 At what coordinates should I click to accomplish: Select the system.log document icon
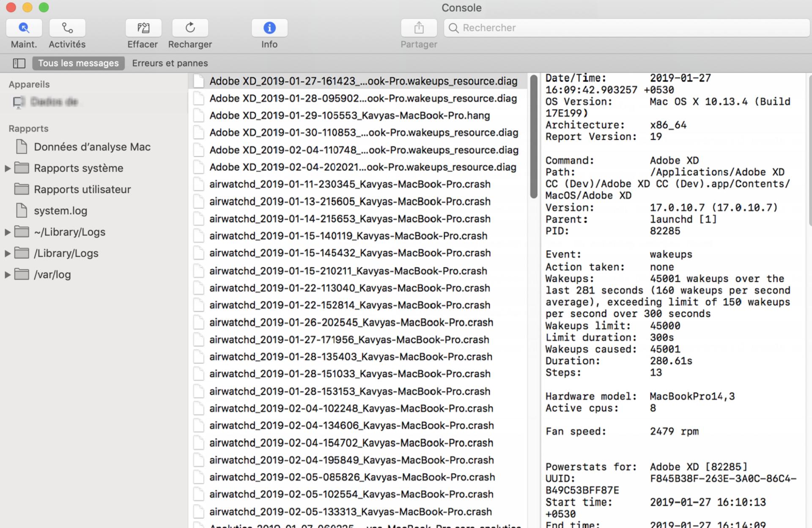[22, 211]
